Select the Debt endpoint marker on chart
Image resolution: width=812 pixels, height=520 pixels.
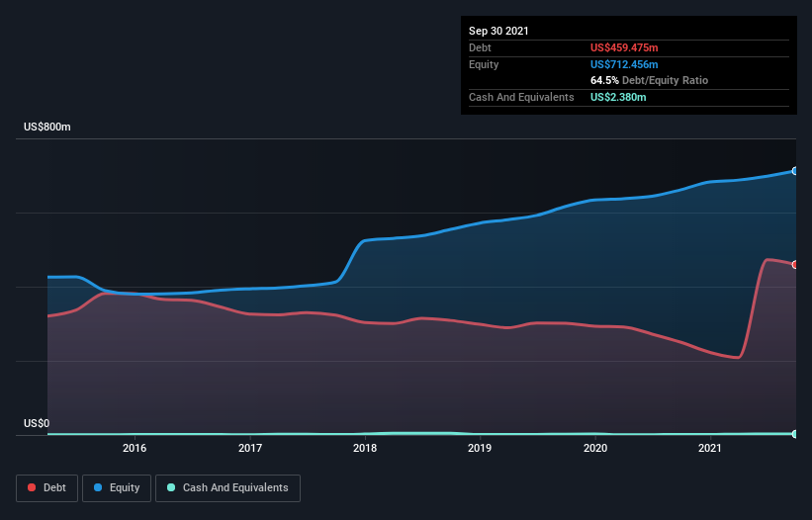click(795, 264)
